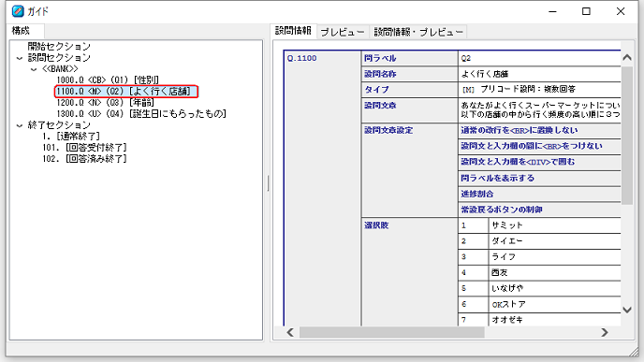
Task: Select 1300.Q (Q4) [誕生日にもらったもの] item
Action: tap(141, 113)
